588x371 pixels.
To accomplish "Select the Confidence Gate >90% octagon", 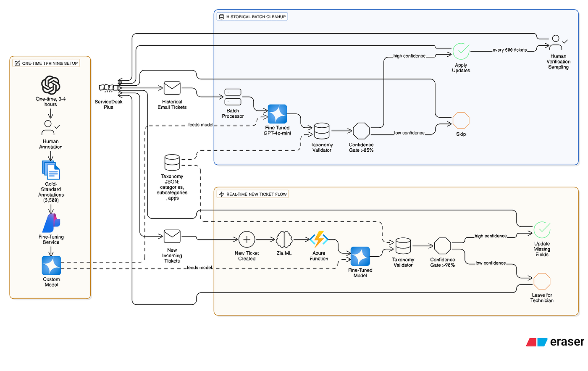I will [x=443, y=246].
